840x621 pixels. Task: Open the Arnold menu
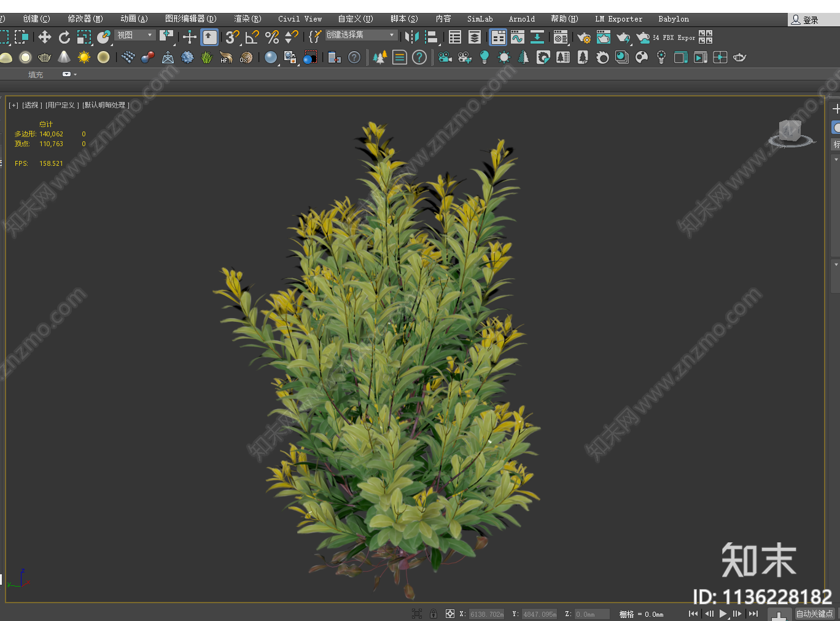522,19
